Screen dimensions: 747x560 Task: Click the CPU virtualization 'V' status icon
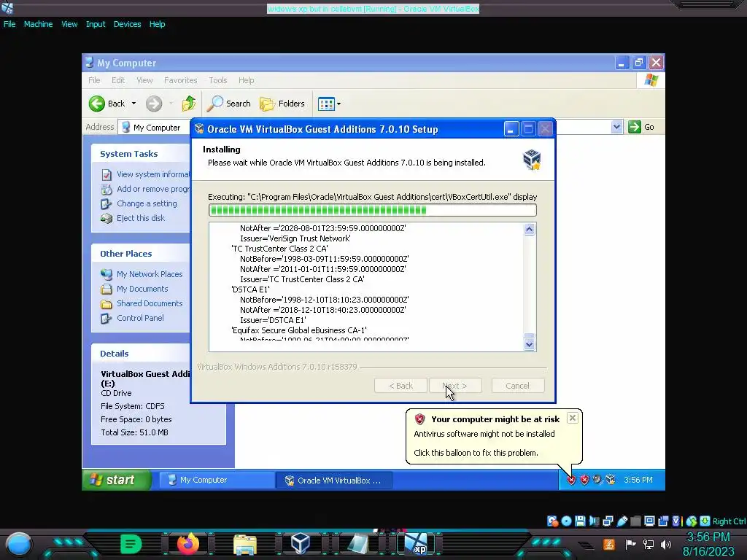pyautogui.click(x=676, y=521)
